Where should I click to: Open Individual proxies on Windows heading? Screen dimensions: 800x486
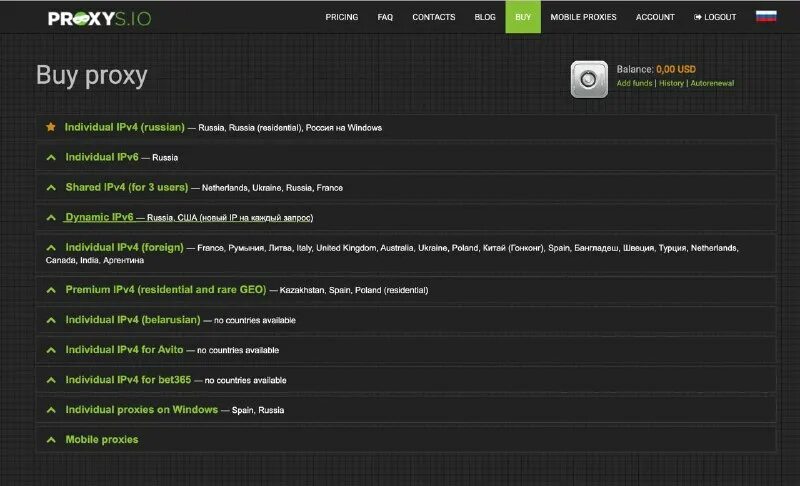(x=141, y=410)
